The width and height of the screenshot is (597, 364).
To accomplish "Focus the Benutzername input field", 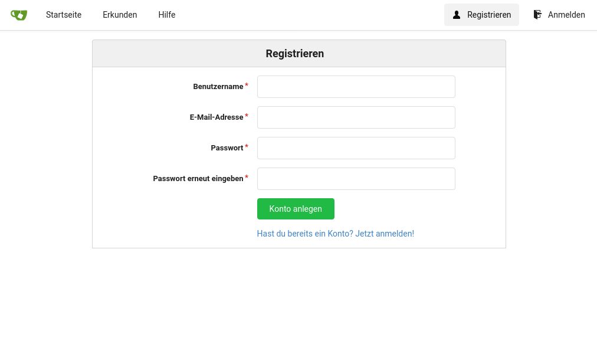I will click(356, 87).
